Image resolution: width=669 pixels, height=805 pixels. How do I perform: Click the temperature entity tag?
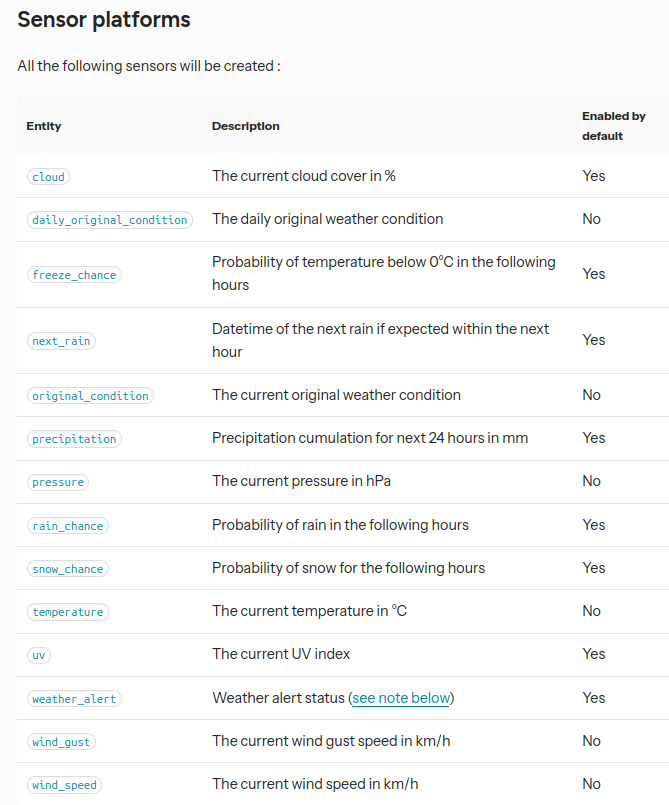pos(68,612)
